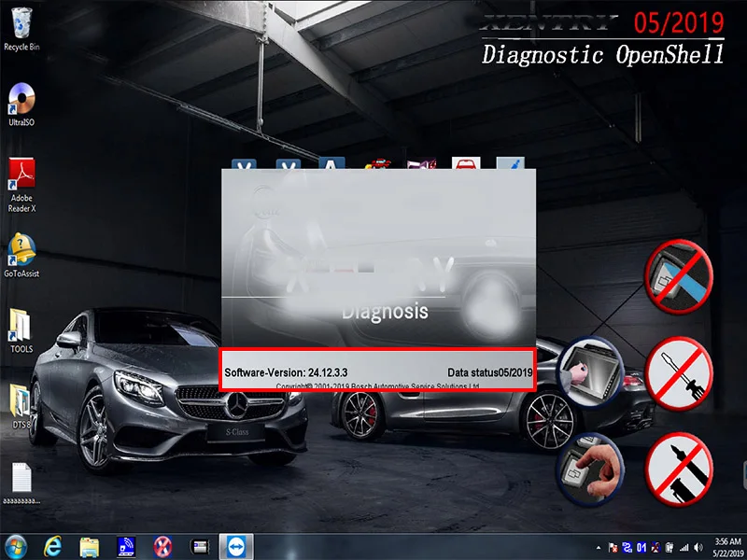This screenshot has width=747, height=560.
Task: Click the letter A desktop icon behind the splash
Action: pos(331,162)
